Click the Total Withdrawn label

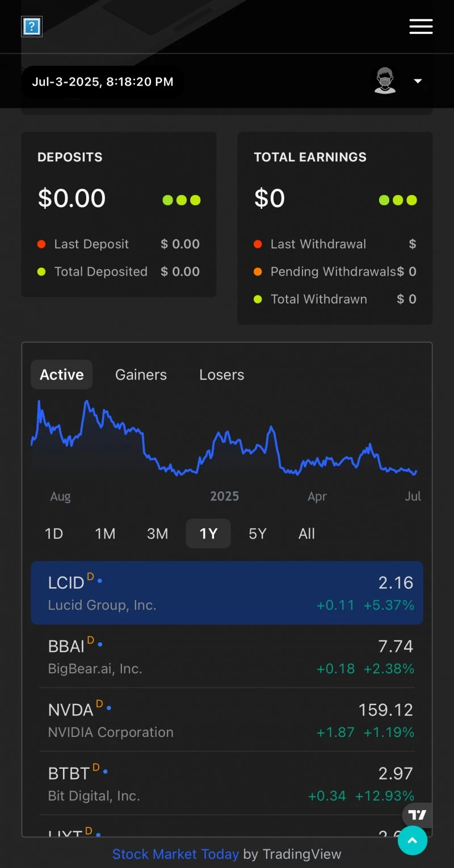(x=319, y=299)
